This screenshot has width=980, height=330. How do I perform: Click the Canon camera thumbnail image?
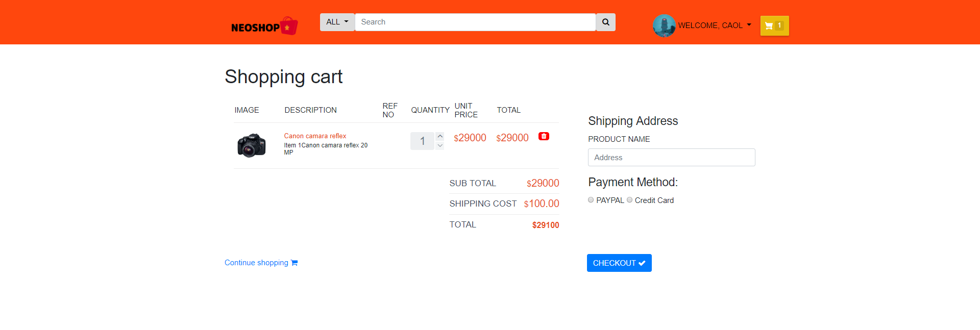(252, 145)
